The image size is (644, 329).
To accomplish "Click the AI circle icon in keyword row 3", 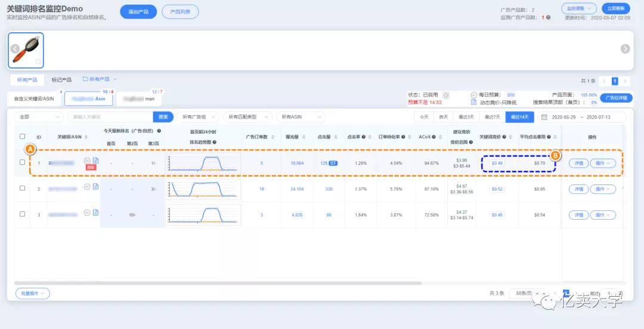I will pyautogui.click(x=87, y=213).
